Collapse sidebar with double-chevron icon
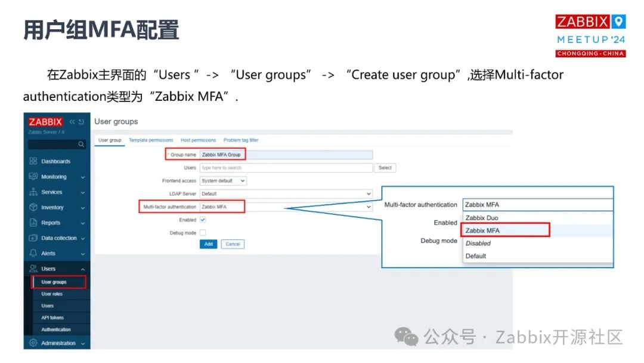The width and height of the screenshot is (644, 363). [72, 122]
